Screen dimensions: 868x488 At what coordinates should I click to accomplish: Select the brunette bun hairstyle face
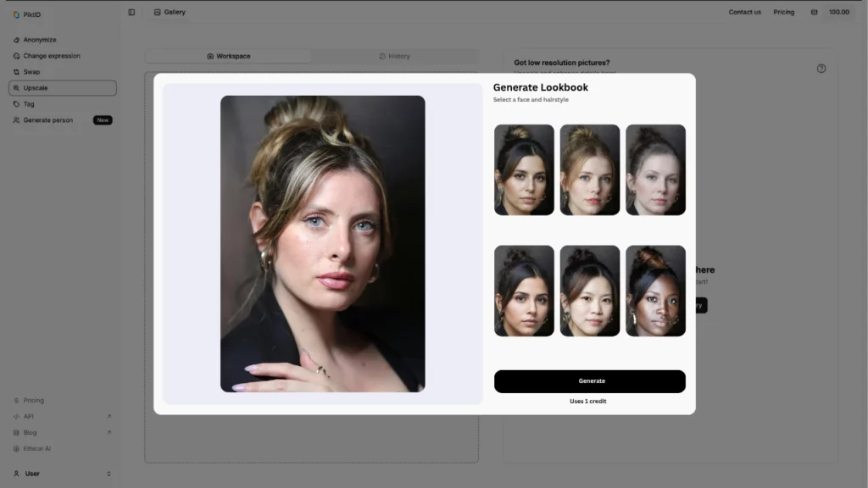click(524, 169)
